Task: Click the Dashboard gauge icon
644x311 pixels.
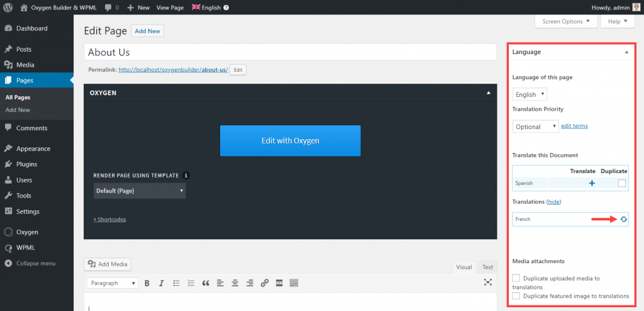Action: (8, 28)
